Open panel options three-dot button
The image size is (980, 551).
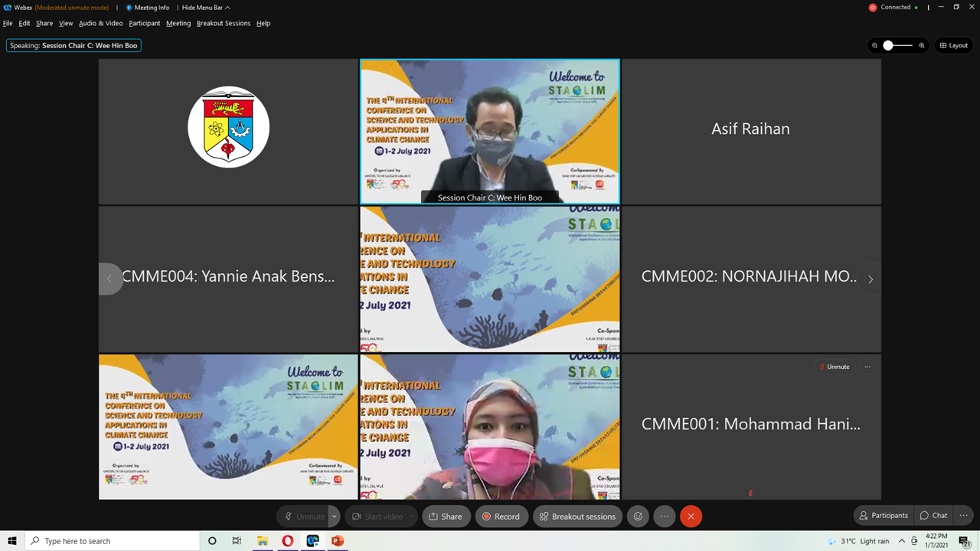(x=963, y=516)
